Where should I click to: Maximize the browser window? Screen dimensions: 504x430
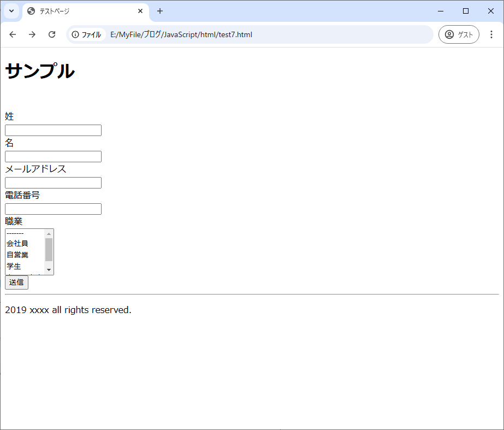point(466,11)
